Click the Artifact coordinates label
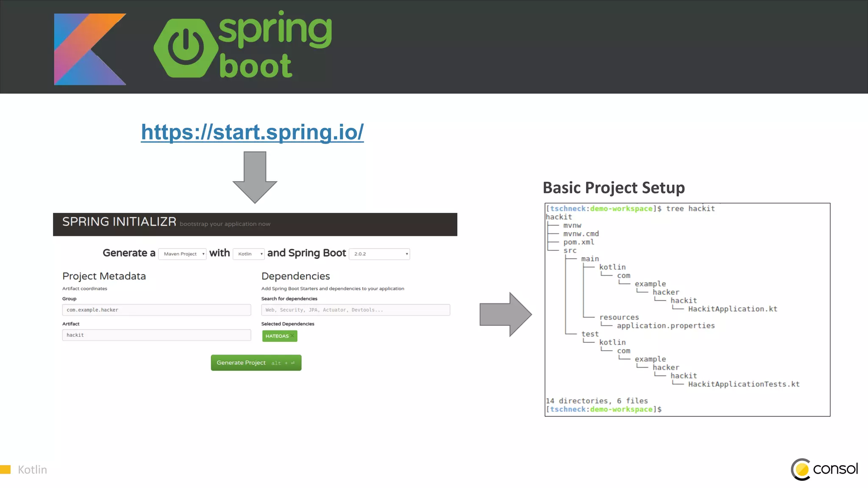Image resolution: width=868 pixels, height=488 pixels. pos(85,288)
